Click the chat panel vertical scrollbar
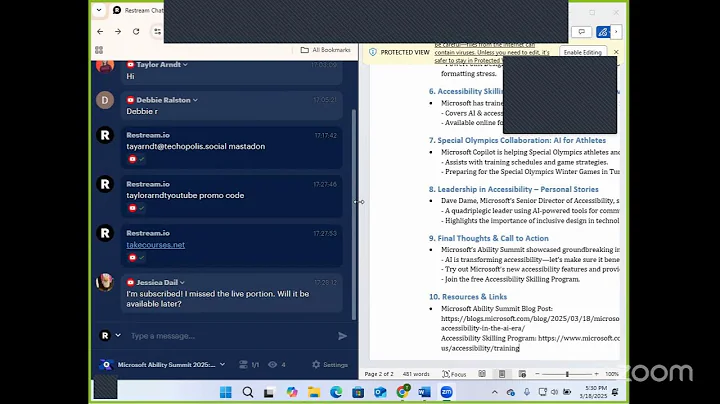The width and height of the screenshot is (720, 404). (354, 213)
